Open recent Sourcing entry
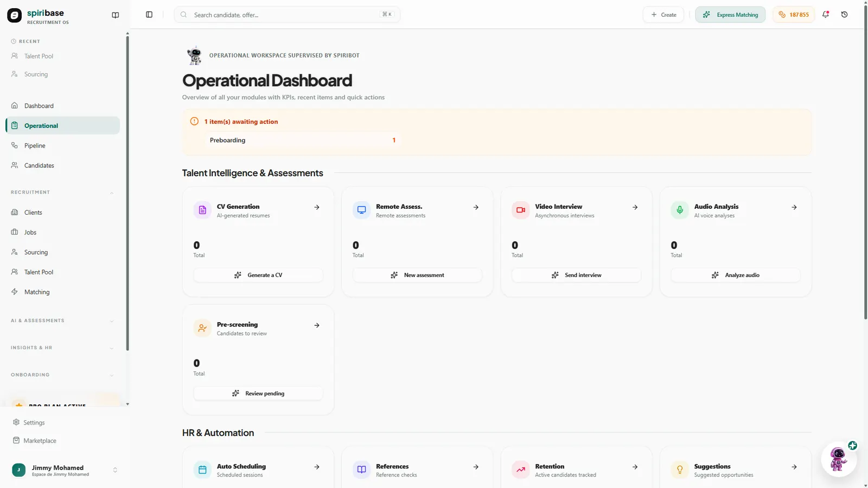Viewport: 868px width, 488px height. click(63, 74)
